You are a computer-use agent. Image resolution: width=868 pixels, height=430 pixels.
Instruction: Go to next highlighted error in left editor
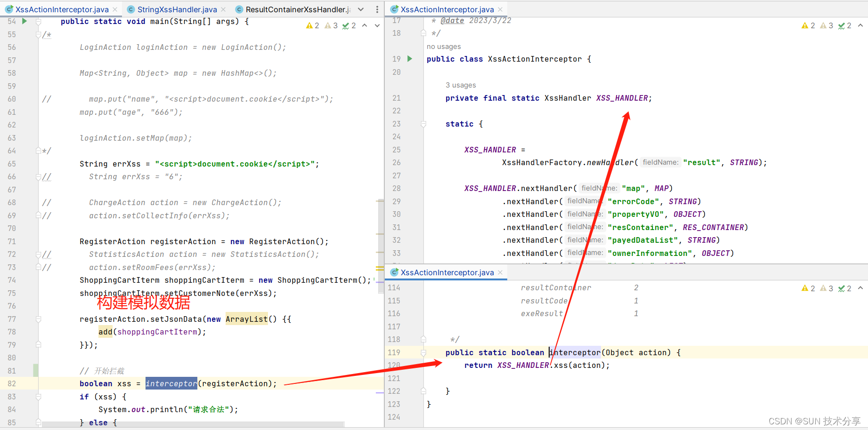tap(377, 25)
